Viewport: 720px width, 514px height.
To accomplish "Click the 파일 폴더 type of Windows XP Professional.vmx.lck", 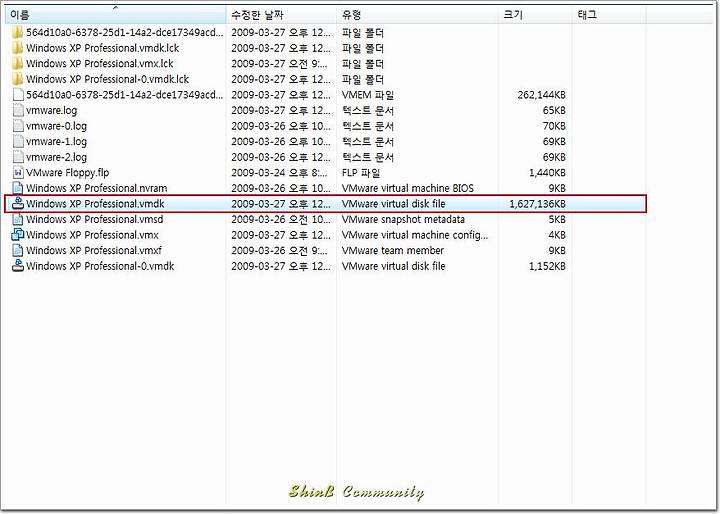I will [363, 63].
